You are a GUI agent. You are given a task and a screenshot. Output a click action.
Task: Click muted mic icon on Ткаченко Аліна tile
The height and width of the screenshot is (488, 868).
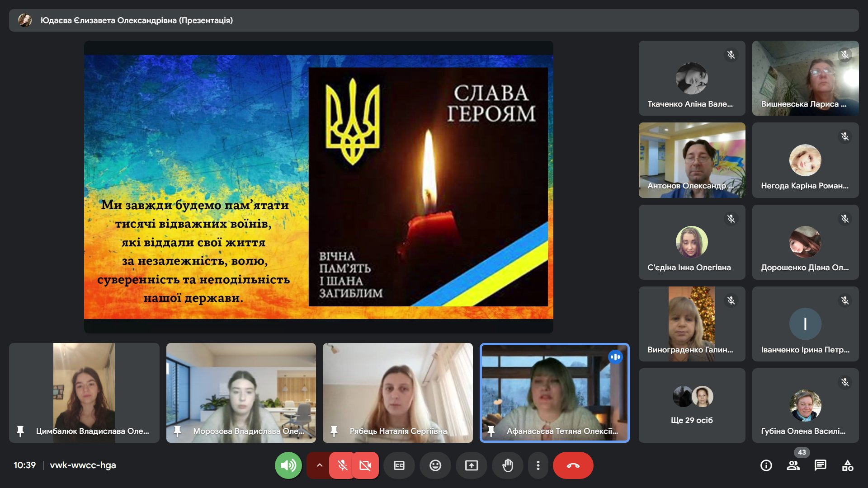click(x=731, y=55)
